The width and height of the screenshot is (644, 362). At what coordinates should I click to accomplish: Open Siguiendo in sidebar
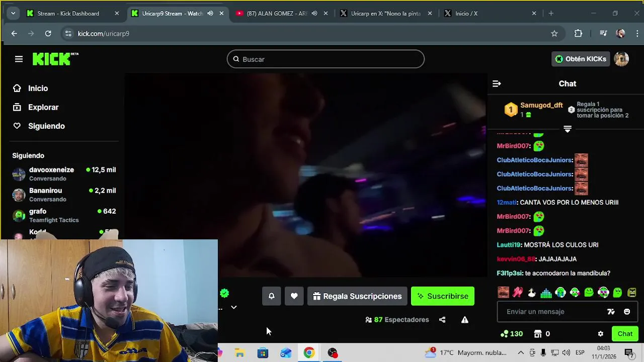point(39,126)
